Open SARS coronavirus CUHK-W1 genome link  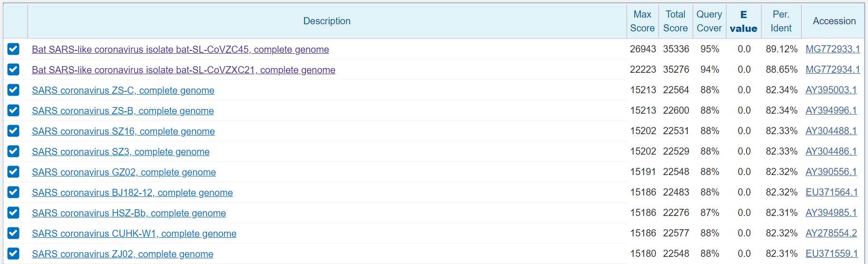click(x=134, y=234)
